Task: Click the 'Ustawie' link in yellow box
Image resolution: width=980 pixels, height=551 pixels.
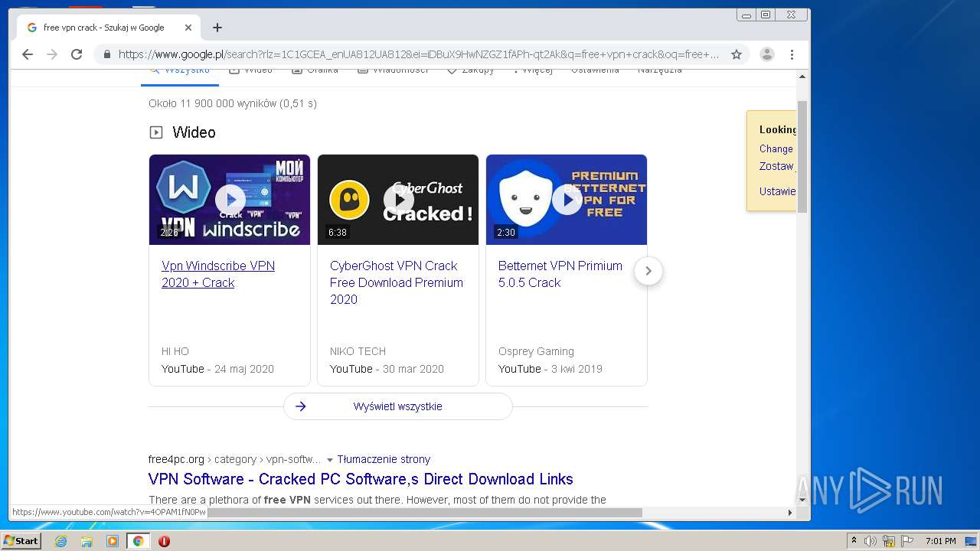Action: click(778, 191)
